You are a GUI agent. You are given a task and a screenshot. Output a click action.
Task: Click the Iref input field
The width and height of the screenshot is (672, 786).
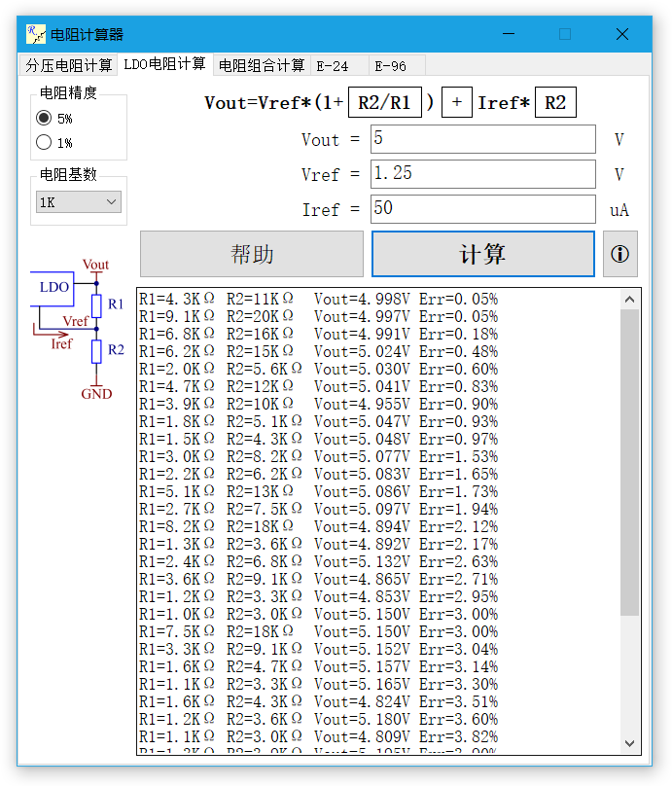482,209
